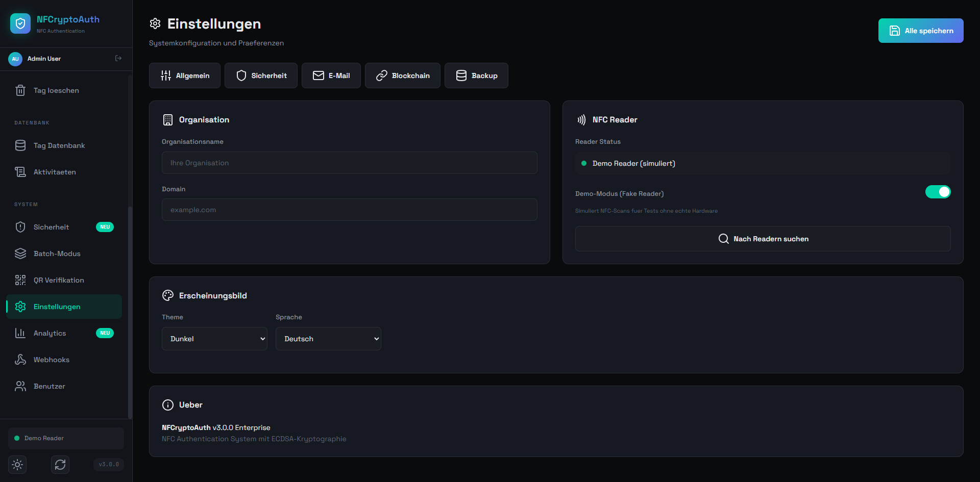
Task: Click the logout icon beside Admin User
Action: tap(118, 59)
